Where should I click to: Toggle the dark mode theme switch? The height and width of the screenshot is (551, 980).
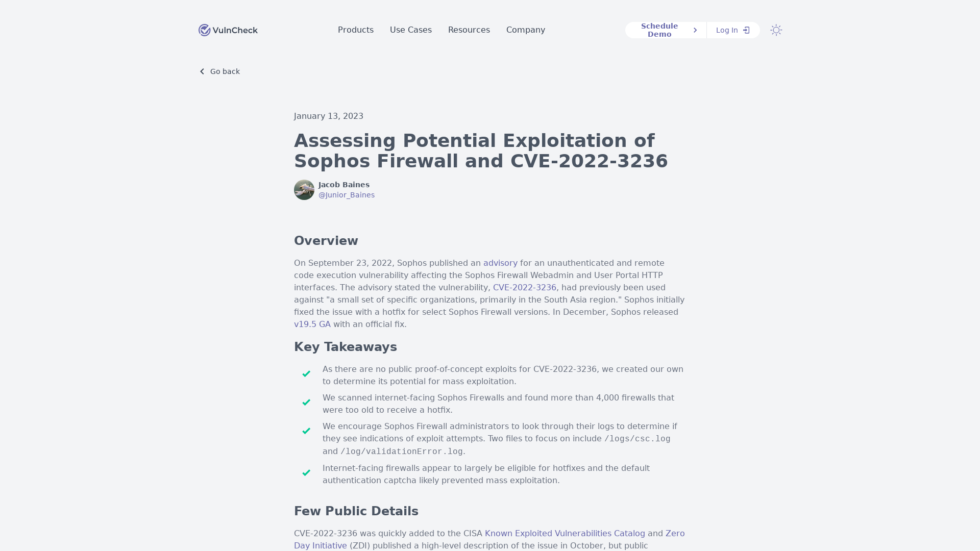click(x=776, y=30)
